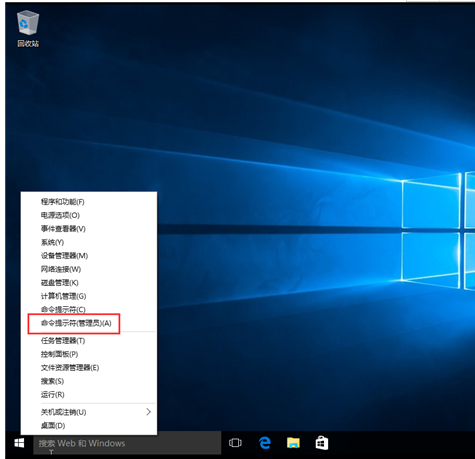Image resolution: width=475 pixels, height=459 pixels.
Task: Show 桌面(D) via the menu
Action: 89,426
